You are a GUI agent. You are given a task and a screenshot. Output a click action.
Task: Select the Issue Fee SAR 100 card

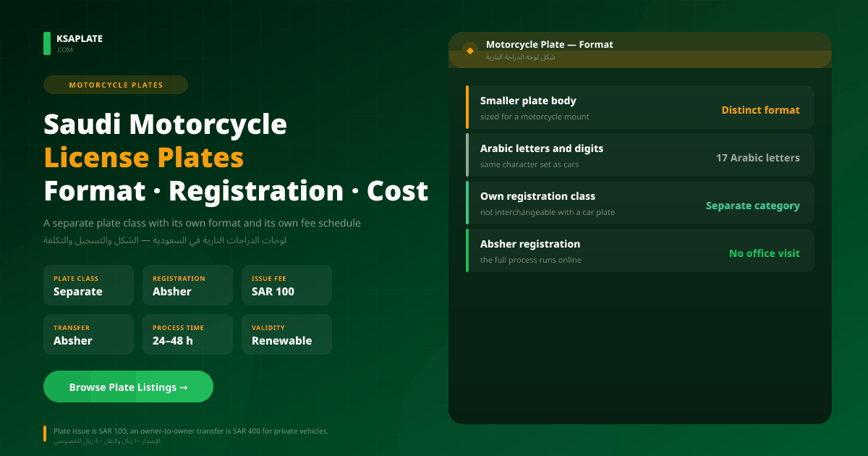pos(286,285)
